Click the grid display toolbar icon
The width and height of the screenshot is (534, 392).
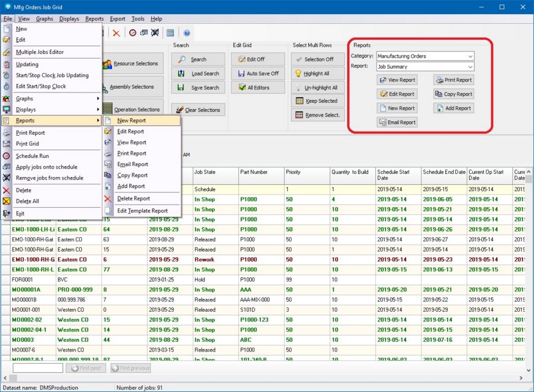[170, 33]
